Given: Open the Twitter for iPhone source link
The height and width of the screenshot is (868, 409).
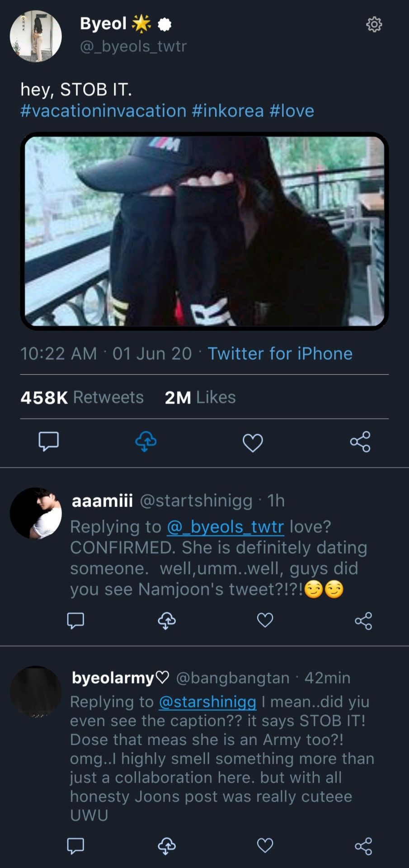Looking at the screenshot, I should (x=280, y=354).
